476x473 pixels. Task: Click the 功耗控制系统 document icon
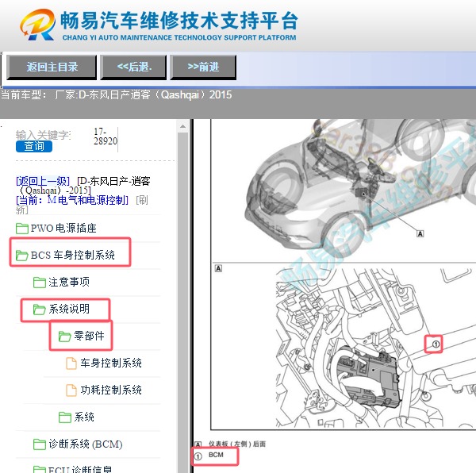click(71, 390)
